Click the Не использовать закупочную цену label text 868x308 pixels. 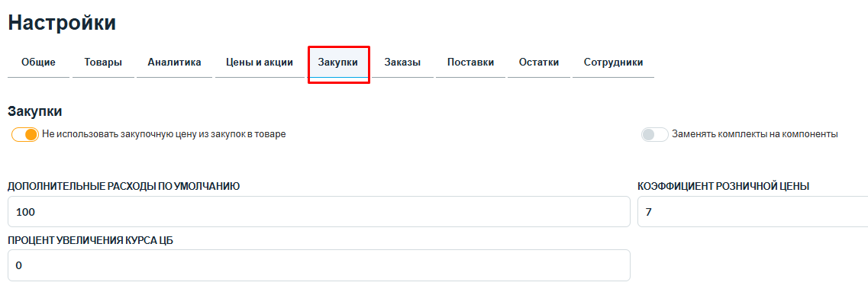(163, 134)
